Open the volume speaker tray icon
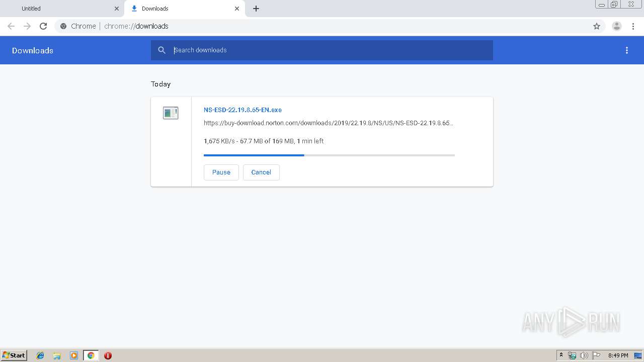 tap(584, 355)
